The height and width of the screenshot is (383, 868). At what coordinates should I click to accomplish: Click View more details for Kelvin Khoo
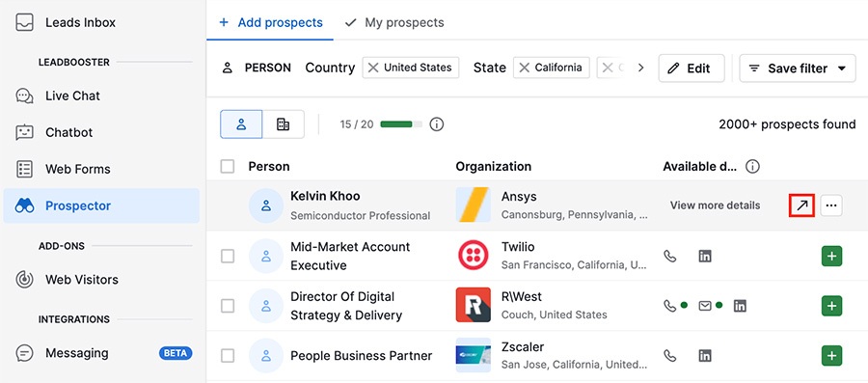tap(715, 205)
